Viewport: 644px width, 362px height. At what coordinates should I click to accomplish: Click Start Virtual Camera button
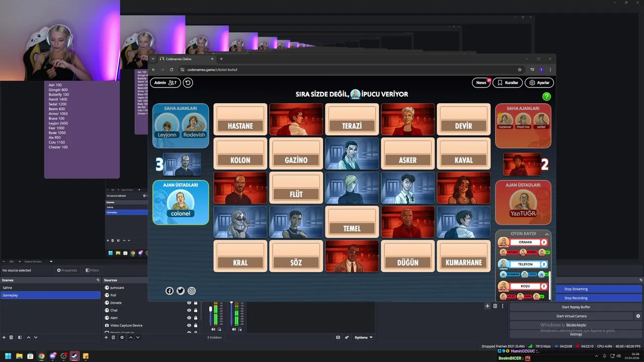[x=571, y=316]
